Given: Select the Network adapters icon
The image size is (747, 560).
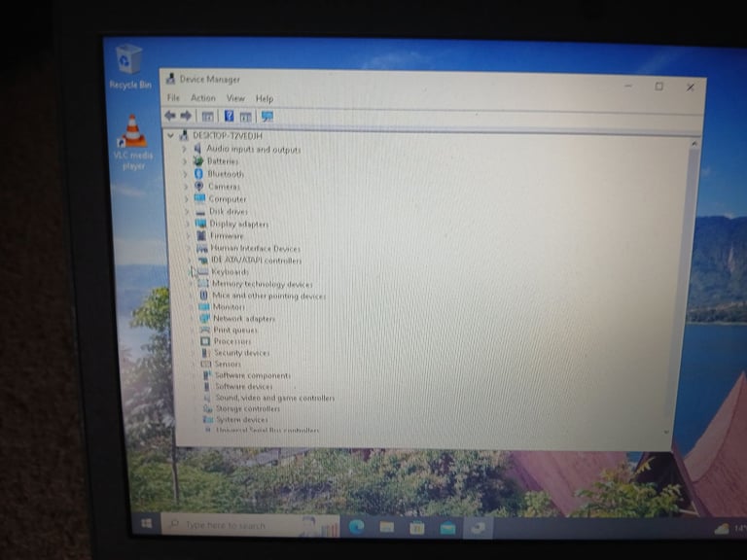Looking at the screenshot, I should [204, 318].
